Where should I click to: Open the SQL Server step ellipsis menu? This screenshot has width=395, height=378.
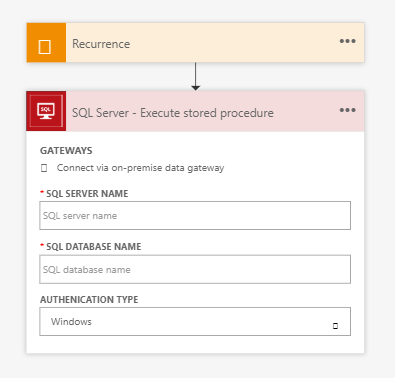pos(347,110)
